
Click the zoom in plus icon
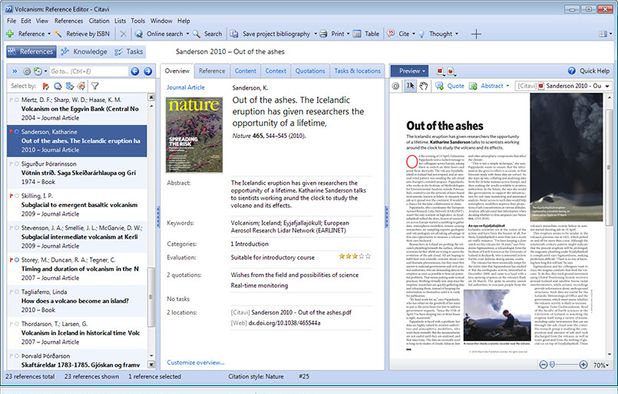[583, 365]
